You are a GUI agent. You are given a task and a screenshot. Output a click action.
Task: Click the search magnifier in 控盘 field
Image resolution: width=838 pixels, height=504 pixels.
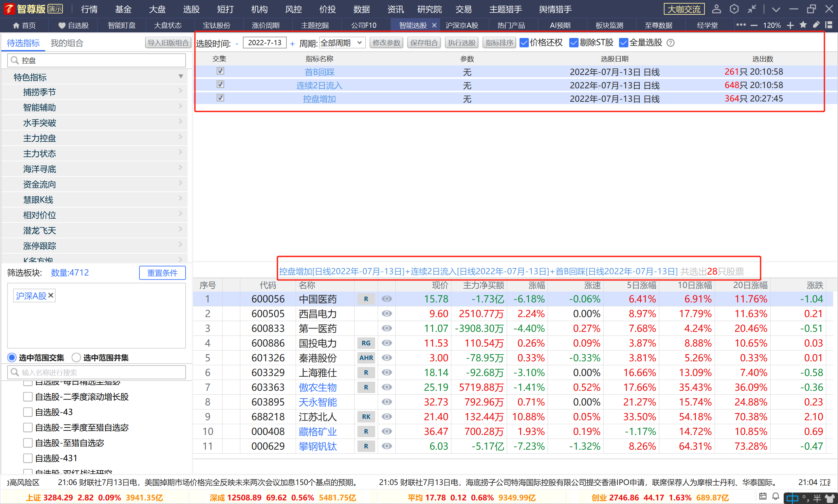(14, 60)
